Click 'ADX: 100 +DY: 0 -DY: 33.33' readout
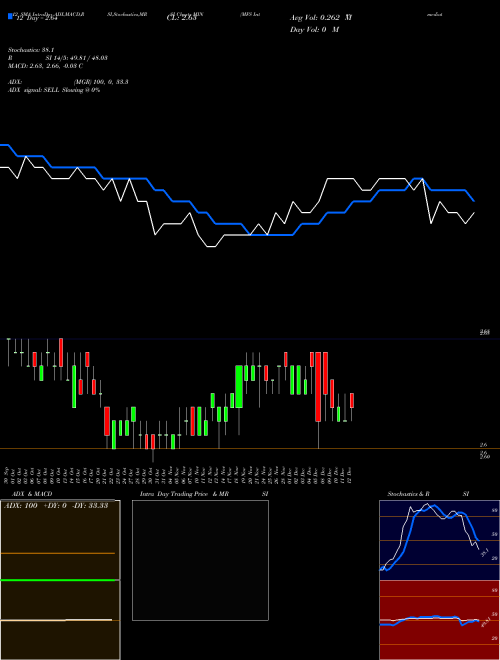The image size is (500, 660). coord(56,506)
